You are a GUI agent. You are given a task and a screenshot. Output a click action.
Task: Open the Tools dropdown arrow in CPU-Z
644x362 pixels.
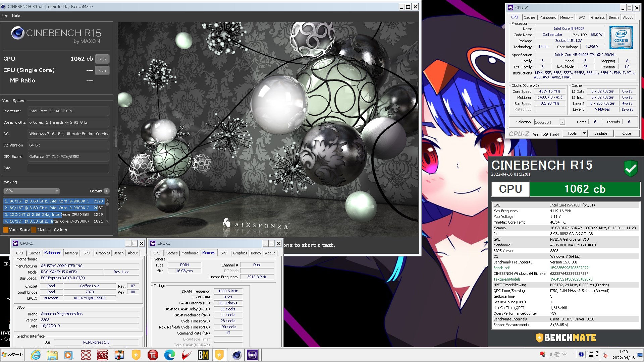(584, 133)
